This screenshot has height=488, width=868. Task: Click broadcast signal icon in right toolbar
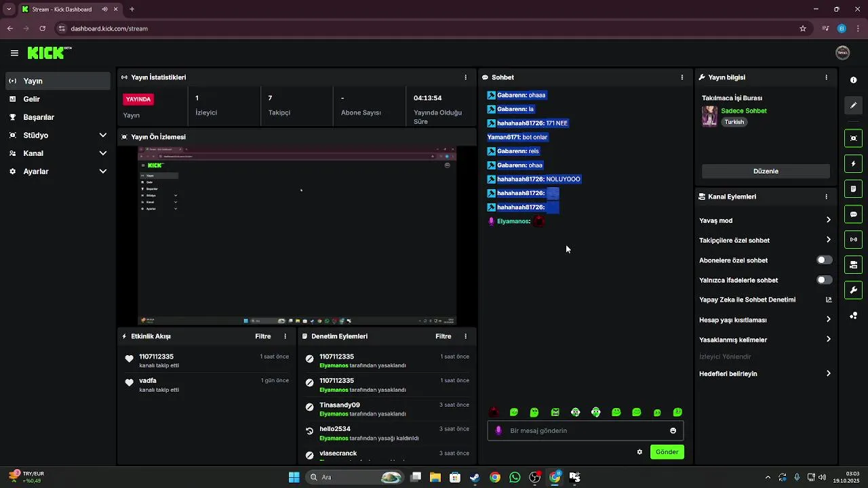coord(853,239)
